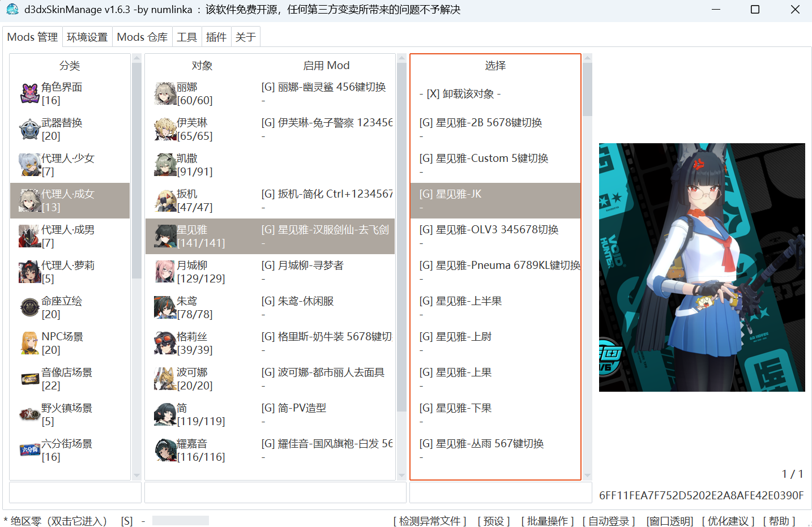Click the mod preview image thumbnail
Image resolution: width=812 pixels, height=527 pixels.
(x=702, y=267)
